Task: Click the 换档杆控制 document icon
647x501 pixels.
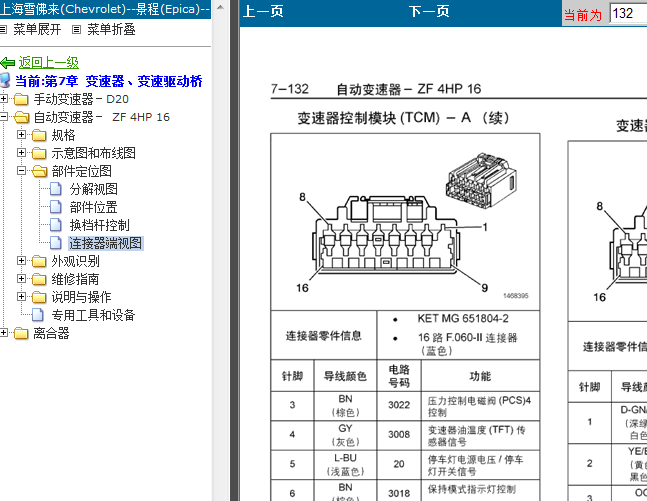Action: [56, 225]
